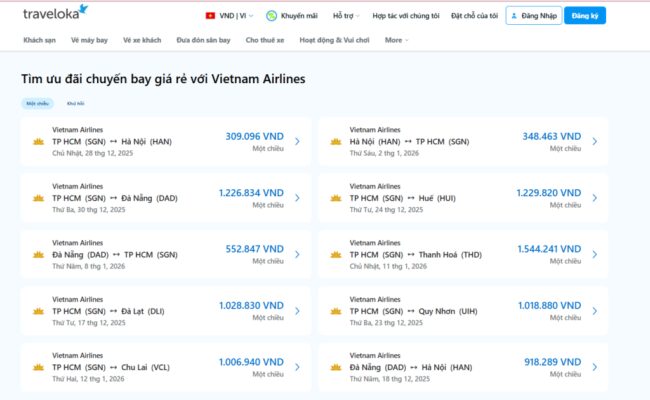The image size is (650, 400).
Task: Open the Vé máy bay tab
Action: (x=89, y=40)
